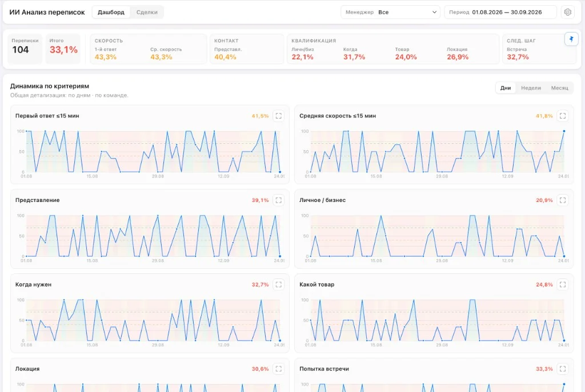Switch to the Дашборд tab
The width and height of the screenshot is (585, 392).
pyautogui.click(x=111, y=12)
